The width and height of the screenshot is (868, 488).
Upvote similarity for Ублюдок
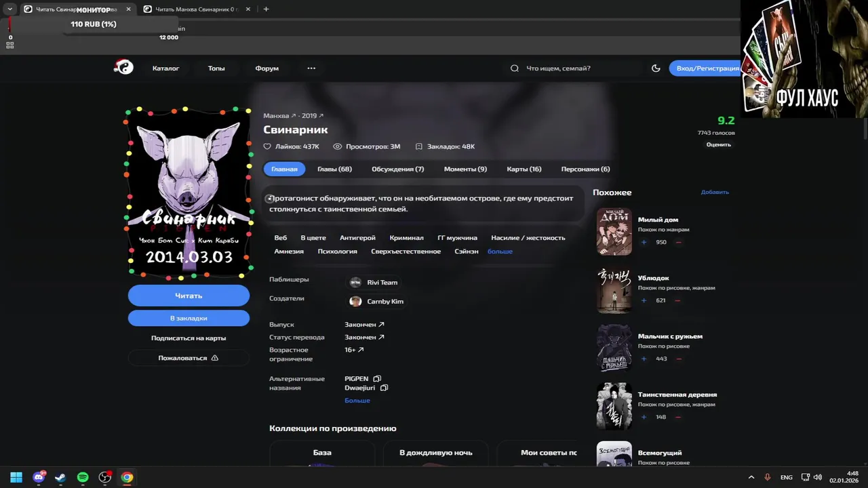644,300
